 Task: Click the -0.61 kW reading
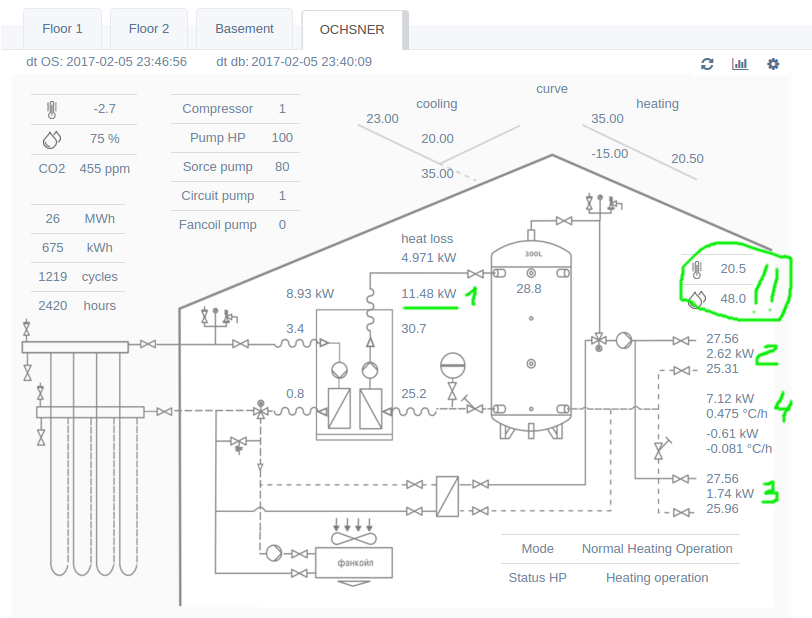[732, 434]
